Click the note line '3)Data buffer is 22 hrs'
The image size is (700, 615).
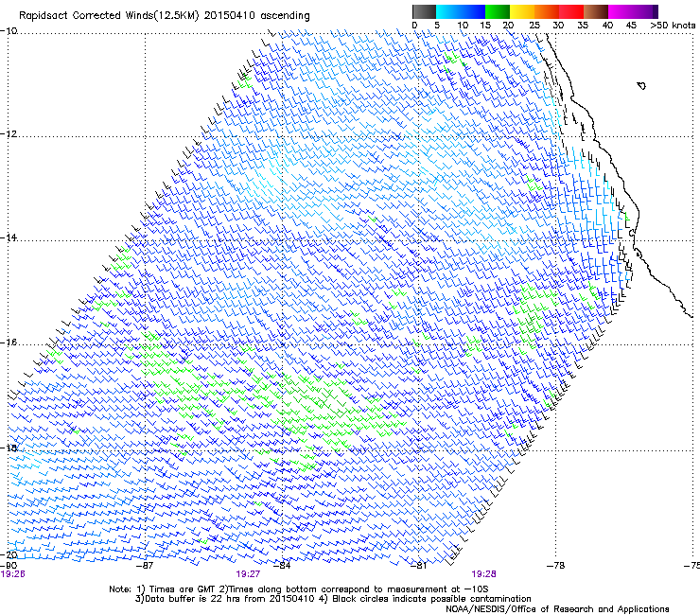(333, 599)
